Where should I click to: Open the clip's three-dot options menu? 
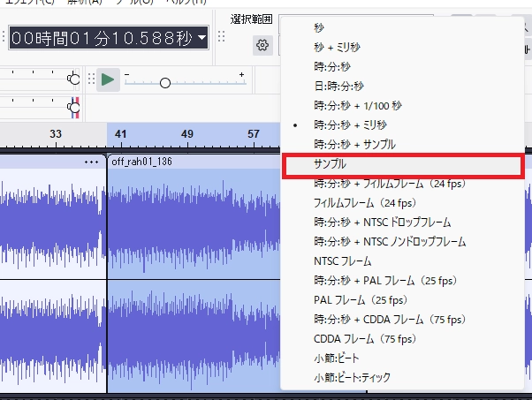[92, 162]
